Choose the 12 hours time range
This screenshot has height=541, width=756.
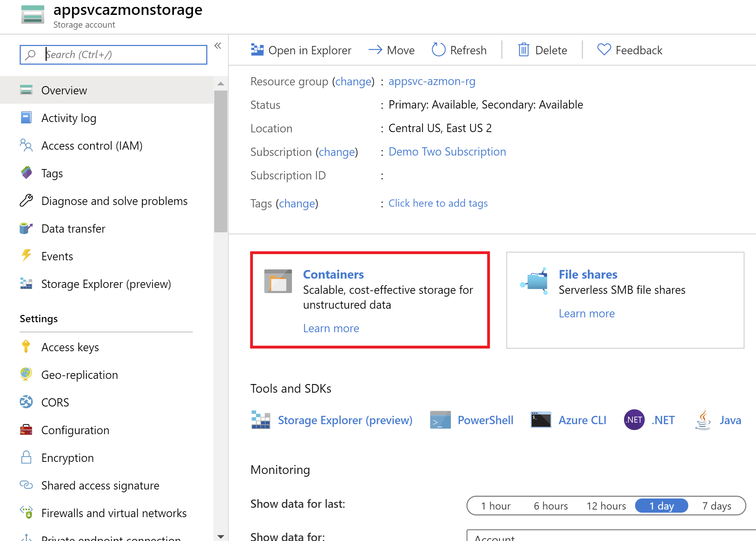606,506
